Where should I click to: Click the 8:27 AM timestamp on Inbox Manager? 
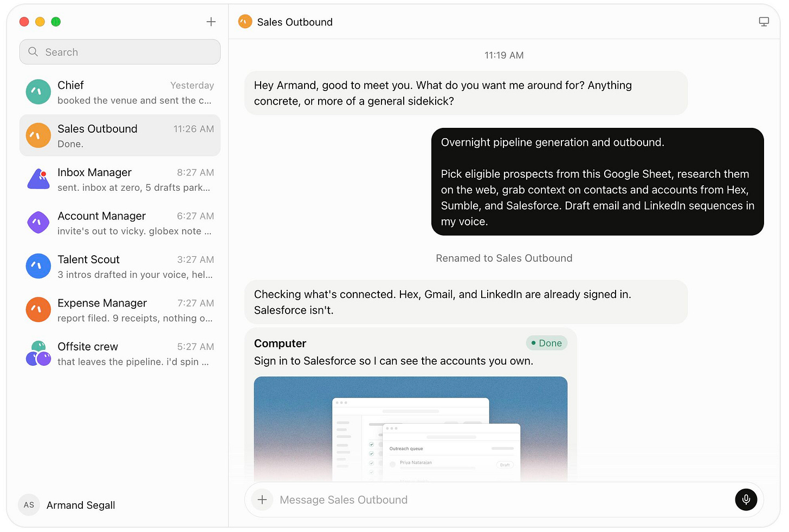pyautogui.click(x=196, y=172)
